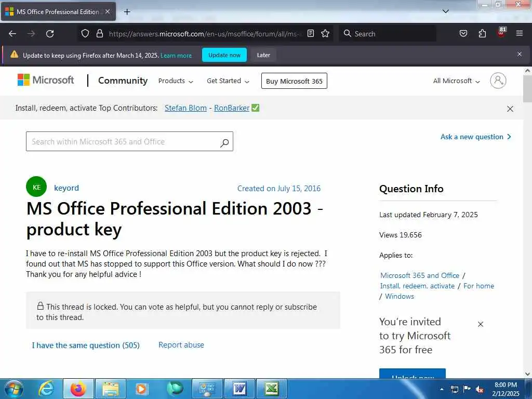Open the green globe taskbar application
The image size is (532, 399).
[x=175, y=389]
